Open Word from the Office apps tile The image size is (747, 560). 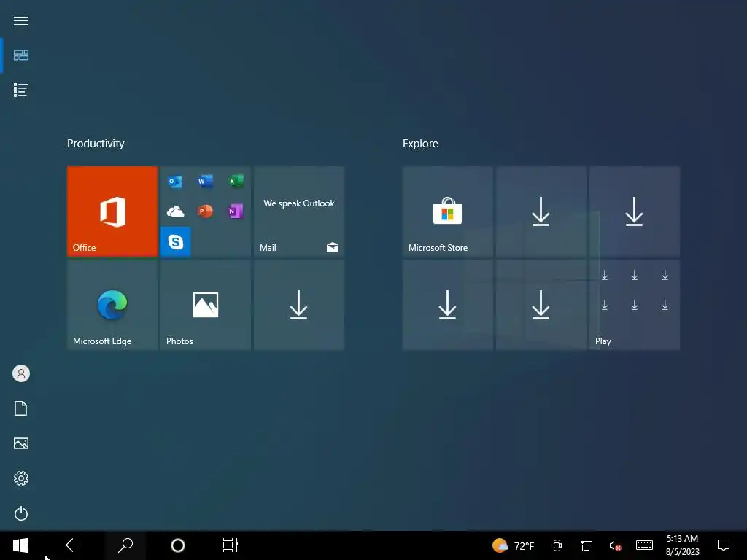tap(205, 182)
